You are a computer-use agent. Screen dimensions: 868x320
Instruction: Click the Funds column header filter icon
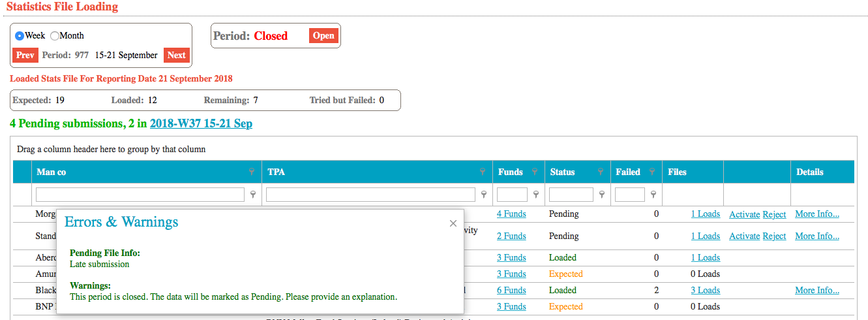point(534,172)
